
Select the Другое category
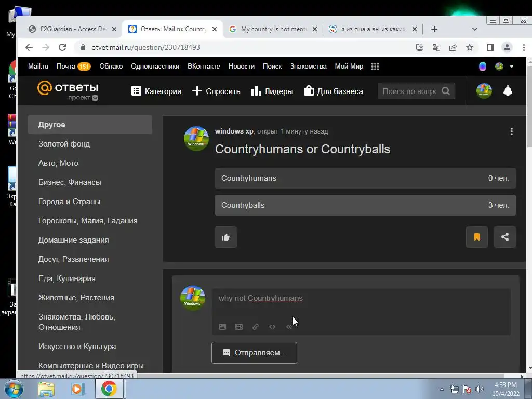click(x=90, y=125)
